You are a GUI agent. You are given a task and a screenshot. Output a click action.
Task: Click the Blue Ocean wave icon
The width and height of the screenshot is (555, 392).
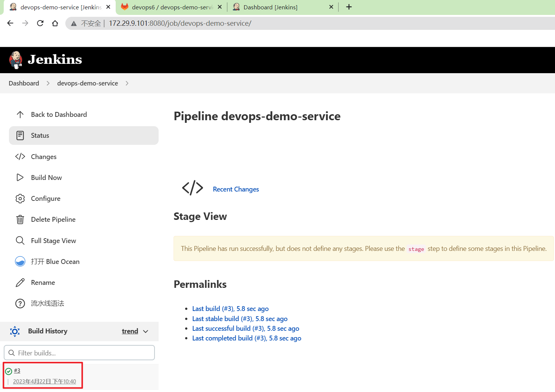tap(20, 261)
